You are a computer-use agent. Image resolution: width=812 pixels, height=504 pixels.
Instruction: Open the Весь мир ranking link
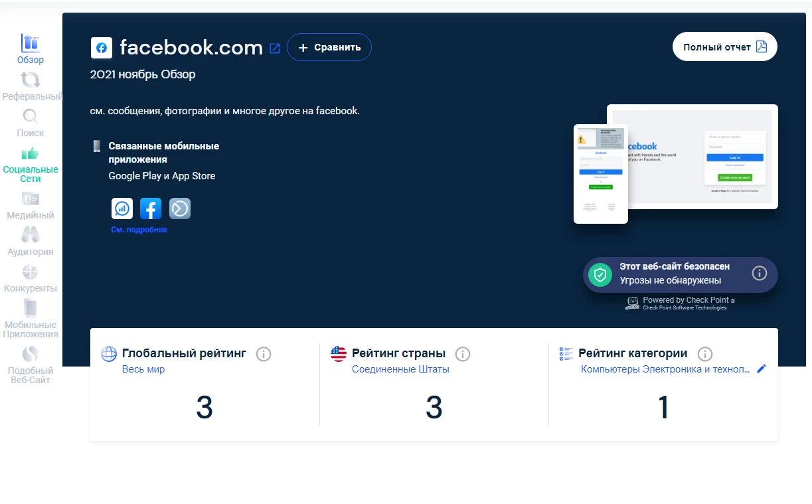point(143,369)
